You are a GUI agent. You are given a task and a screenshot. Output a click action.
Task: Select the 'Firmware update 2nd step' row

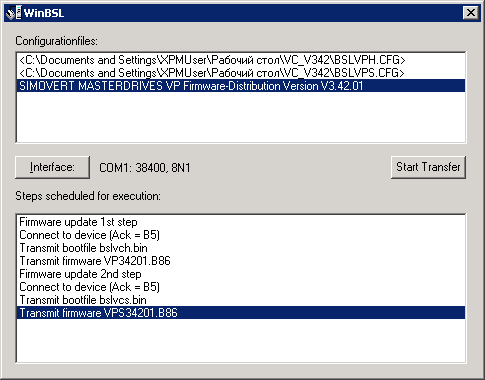(241, 274)
